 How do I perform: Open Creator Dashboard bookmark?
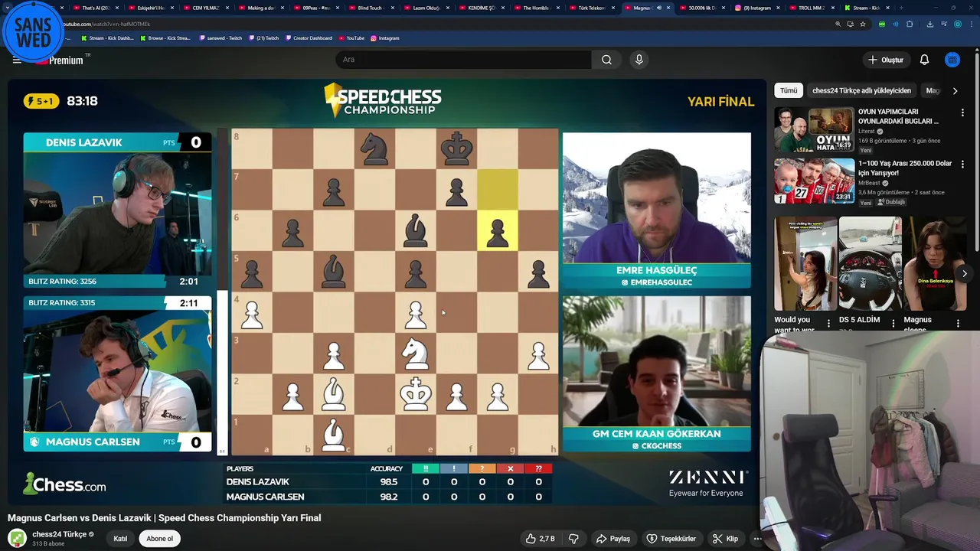[x=309, y=37]
